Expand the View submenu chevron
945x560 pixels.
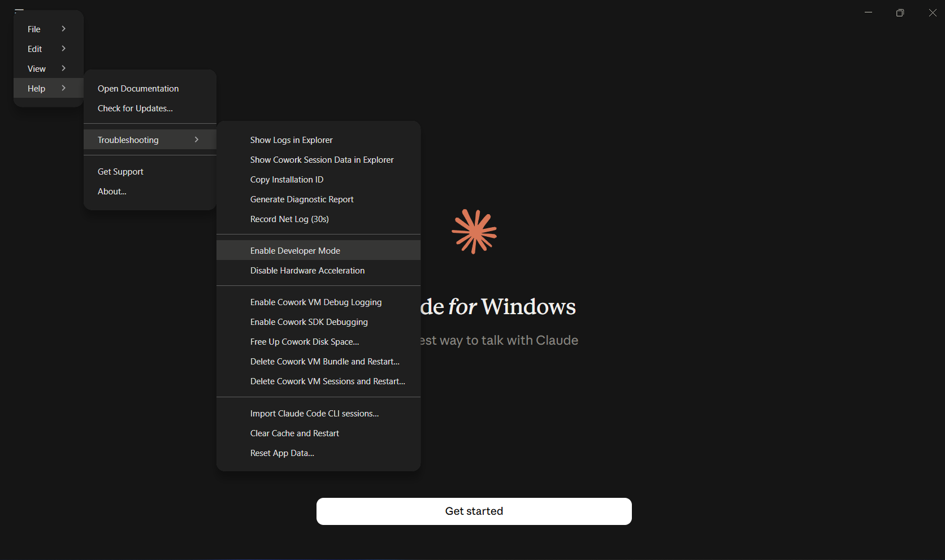coord(63,68)
